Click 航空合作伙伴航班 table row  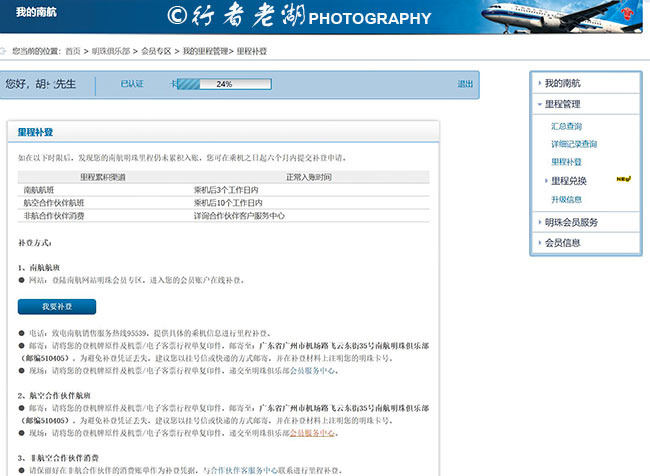tap(223, 203)
